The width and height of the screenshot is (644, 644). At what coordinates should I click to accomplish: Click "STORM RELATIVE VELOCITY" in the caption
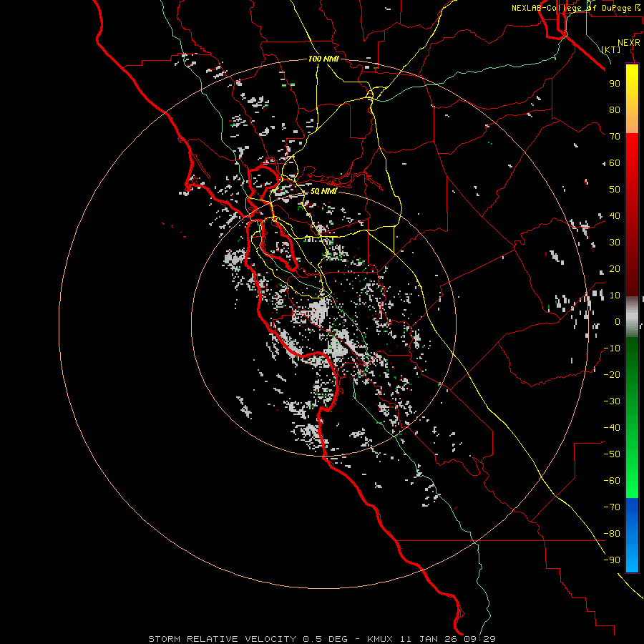pos(222,639)
